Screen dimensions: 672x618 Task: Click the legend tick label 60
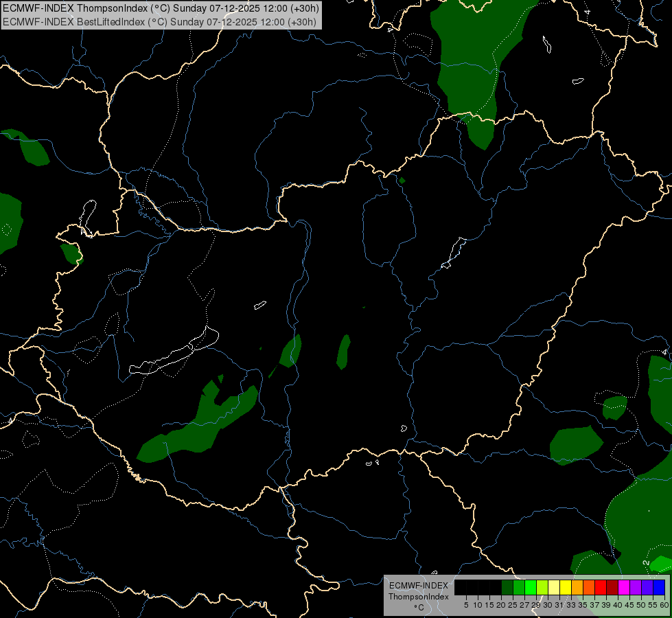[x=664, y=605]
